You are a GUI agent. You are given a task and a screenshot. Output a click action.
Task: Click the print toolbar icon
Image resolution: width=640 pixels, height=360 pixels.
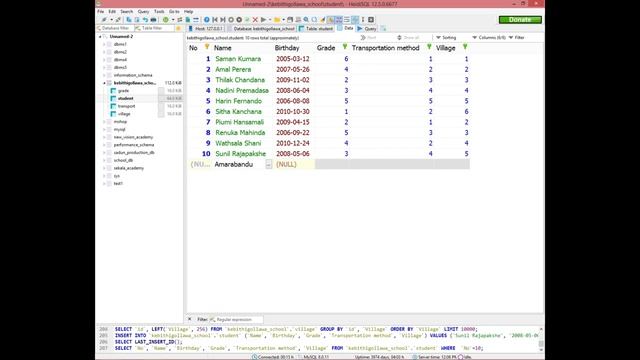click(153, 20)
